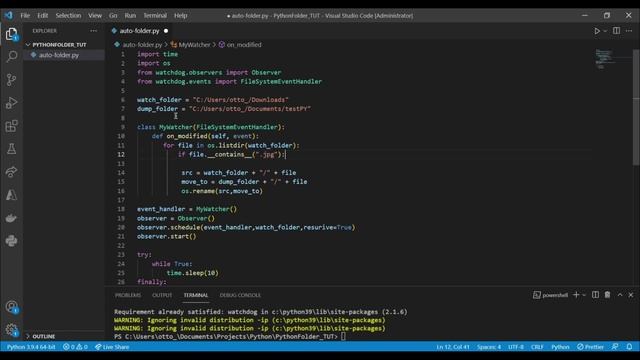Viewport: 640px width, 360px height.
Task: Open the Manage gear icon
Action: (11, 329)
